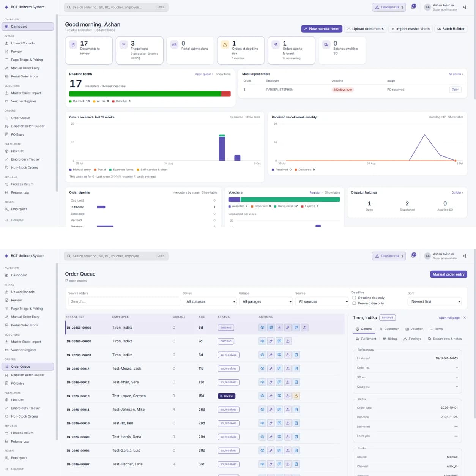Click red Overdue segment of deadline bar
This screenshot has height=476, width=476.
click(226, 94)
